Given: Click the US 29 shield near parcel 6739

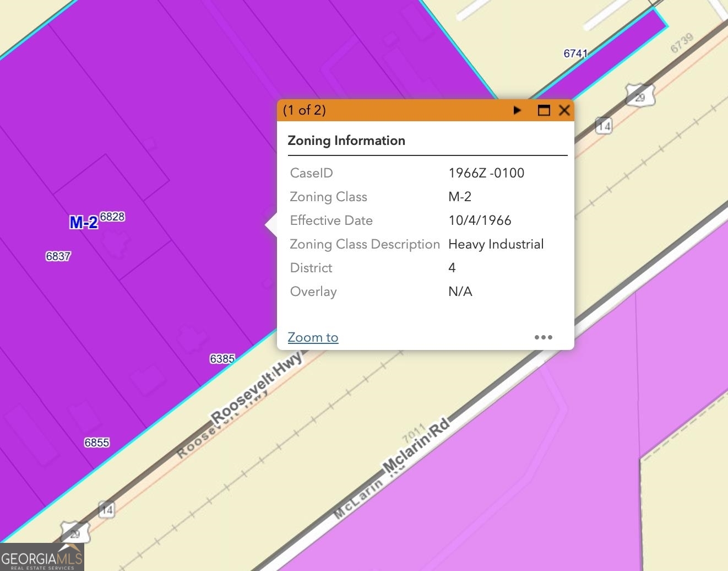Looking at the screenshot, I should coord(640,96).
